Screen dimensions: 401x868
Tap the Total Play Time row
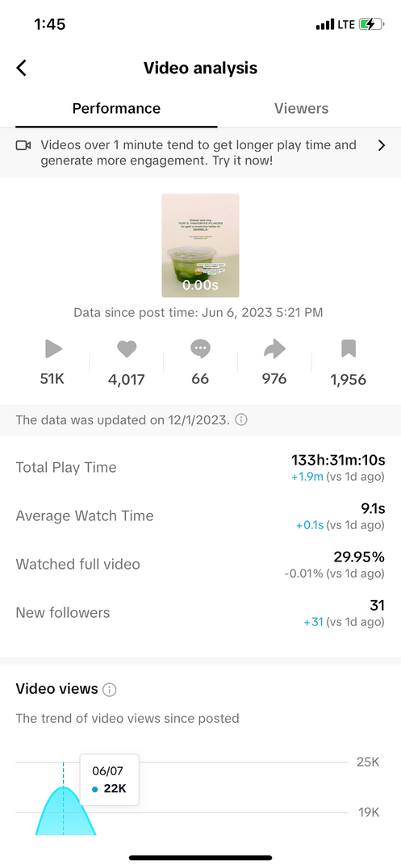(200, 467)
